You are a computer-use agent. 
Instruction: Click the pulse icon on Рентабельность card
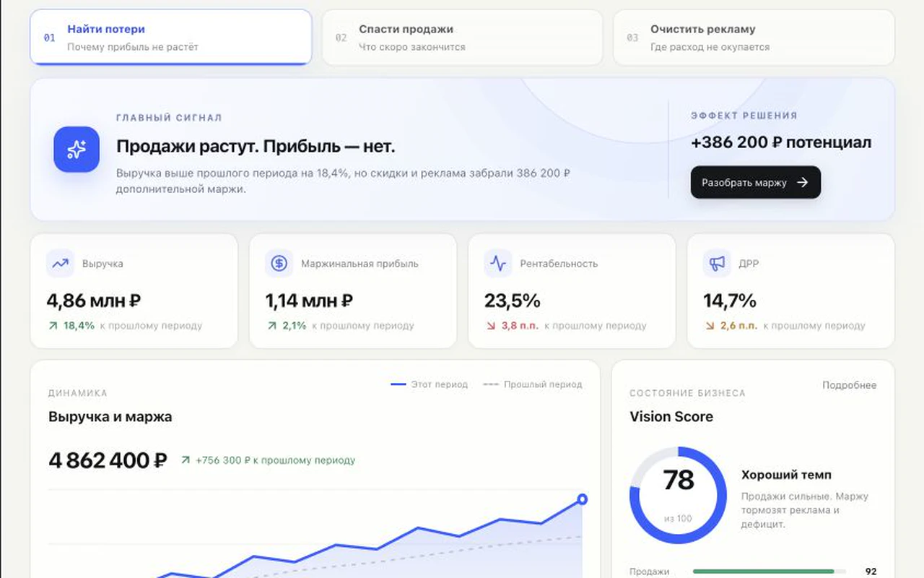click(498, 264)
